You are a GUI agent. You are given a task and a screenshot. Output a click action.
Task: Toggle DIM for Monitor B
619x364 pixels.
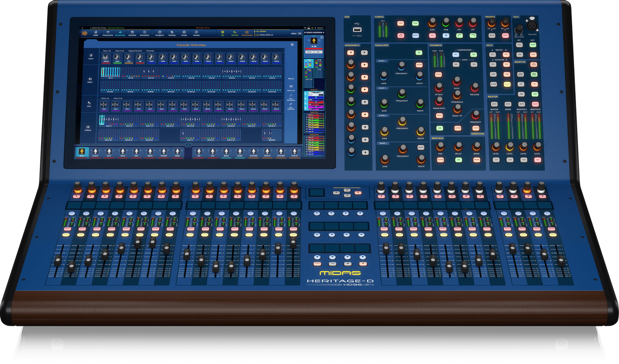point(535,94)
